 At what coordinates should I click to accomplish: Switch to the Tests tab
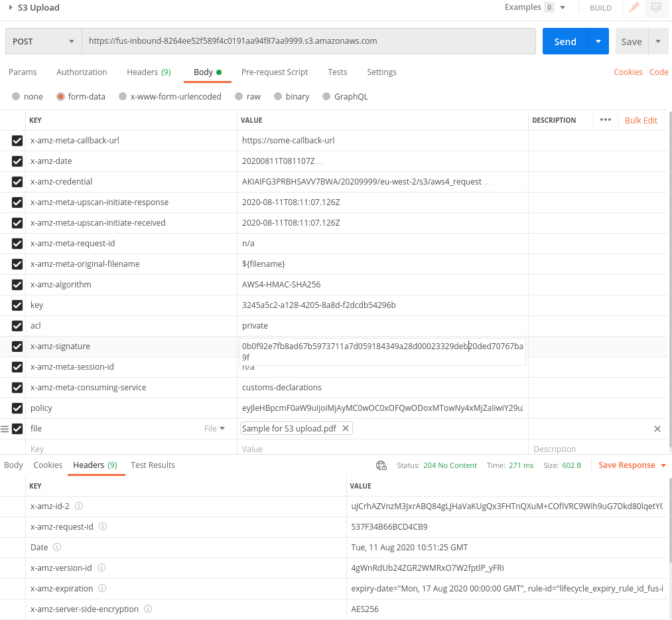(338, 72)
